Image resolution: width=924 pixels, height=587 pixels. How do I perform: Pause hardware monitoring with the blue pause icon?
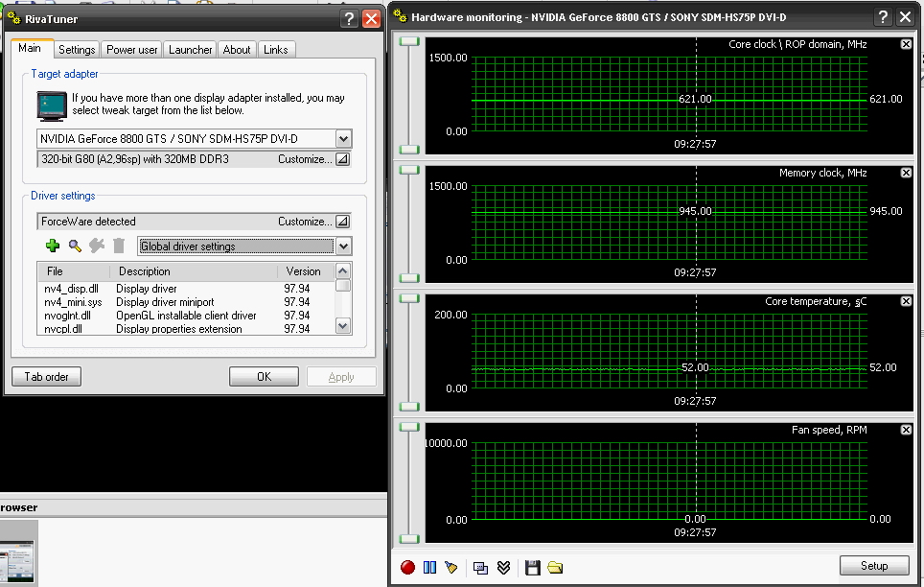[429, 568]
